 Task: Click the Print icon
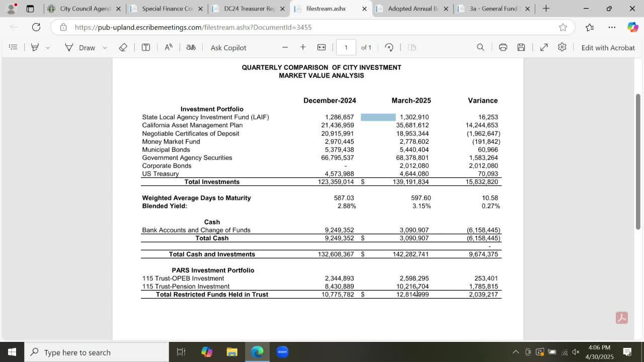[x=503, y=47]
